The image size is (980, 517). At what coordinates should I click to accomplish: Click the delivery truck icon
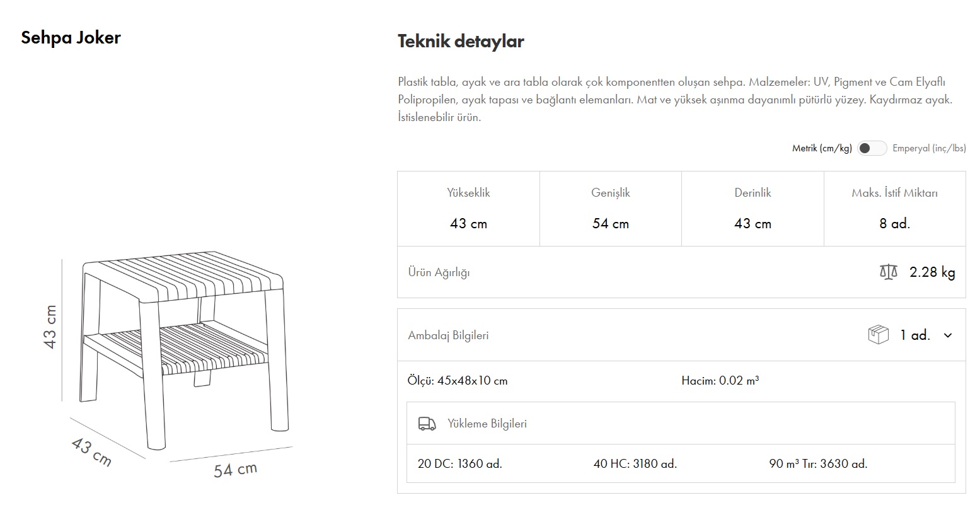pyautogui.click(x=427, y=424)
